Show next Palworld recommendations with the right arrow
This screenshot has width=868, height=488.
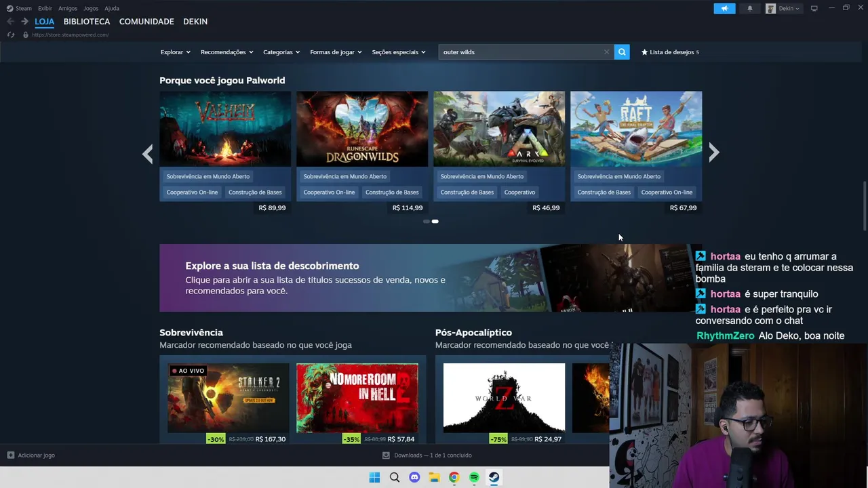point(713,153)
